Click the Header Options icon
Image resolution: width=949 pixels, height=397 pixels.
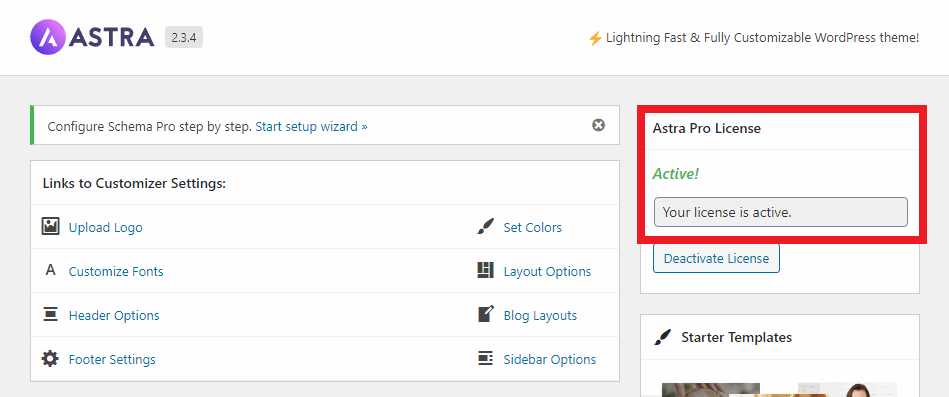coord(50,315)
